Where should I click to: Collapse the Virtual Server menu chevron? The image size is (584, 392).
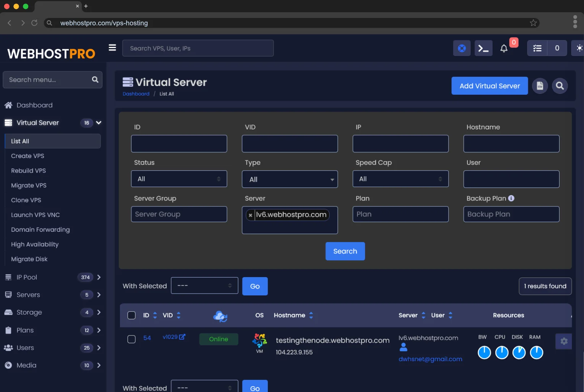coord(99,123)
